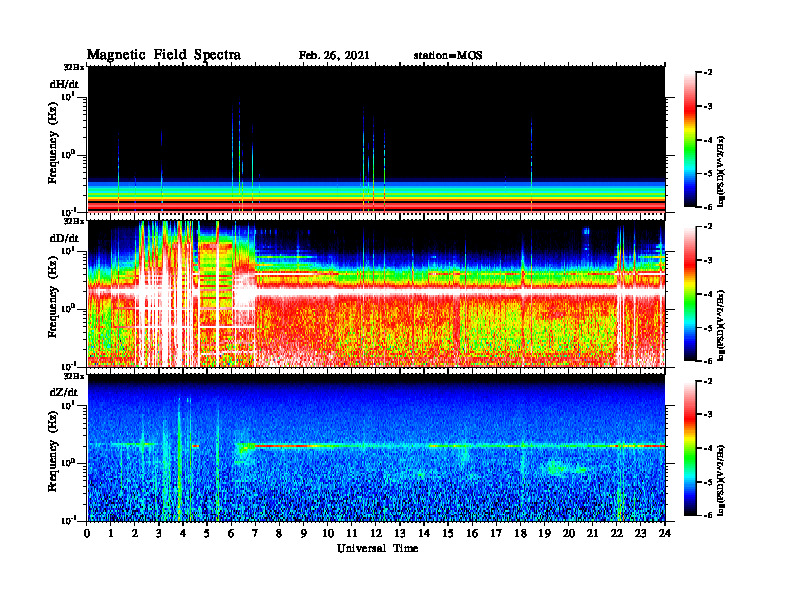The image size is (792, 612).
Task: Click inside the dZ/dt spectrogram plot
Action: click(376, 448)
